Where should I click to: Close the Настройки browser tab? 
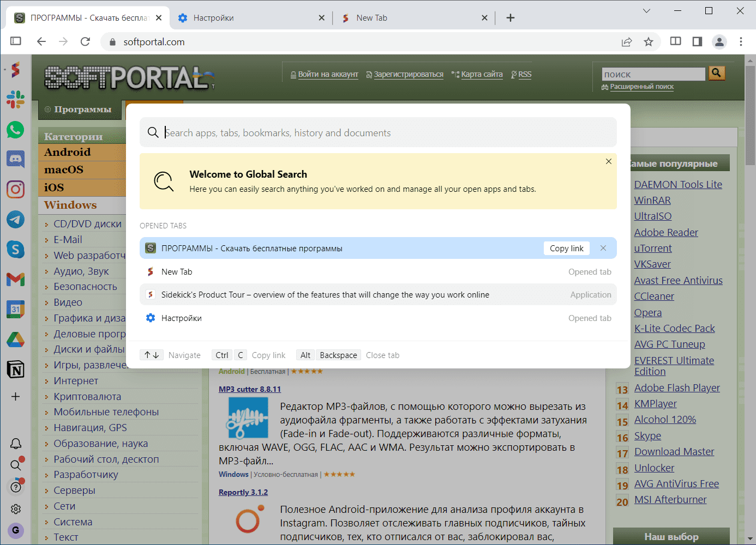click(322, 18)
